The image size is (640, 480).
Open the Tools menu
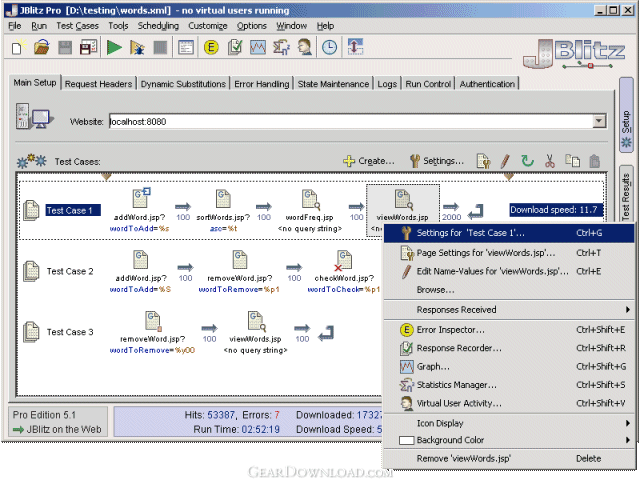(118, 26)
